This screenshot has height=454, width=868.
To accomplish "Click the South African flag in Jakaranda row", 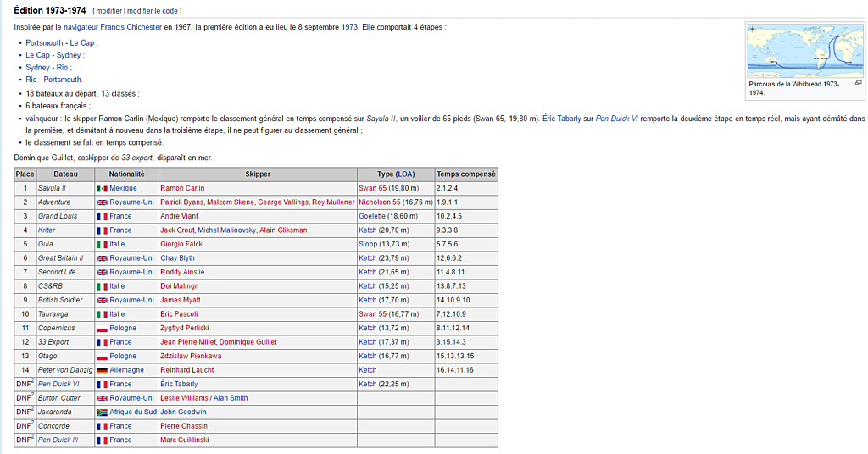I will click(x=102, y=412).
